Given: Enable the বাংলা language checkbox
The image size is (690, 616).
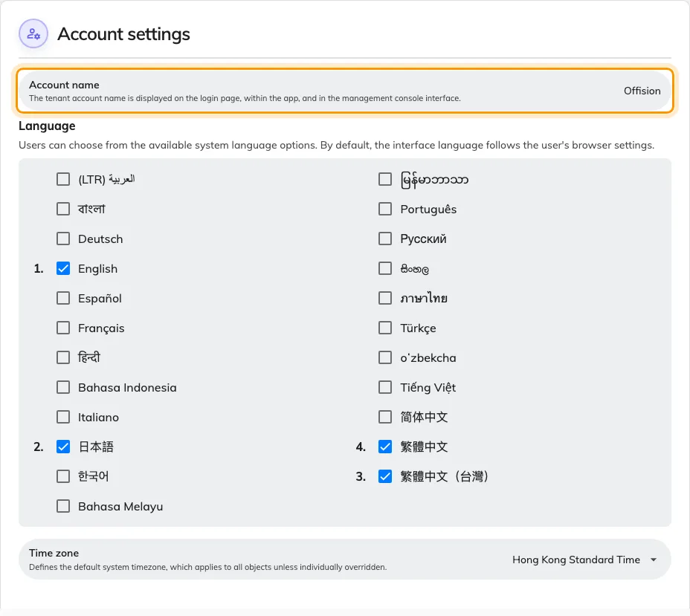Looking at the screenshot, I should 63,209.
